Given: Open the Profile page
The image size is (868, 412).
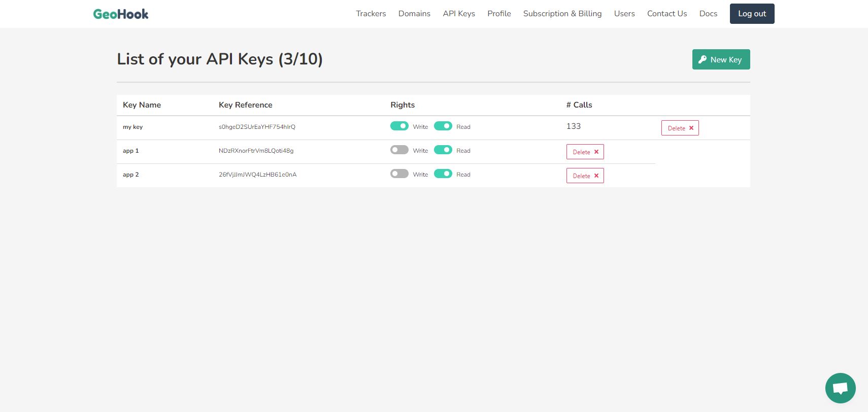Looking at the screenshot, I should (x=499, y=14).
